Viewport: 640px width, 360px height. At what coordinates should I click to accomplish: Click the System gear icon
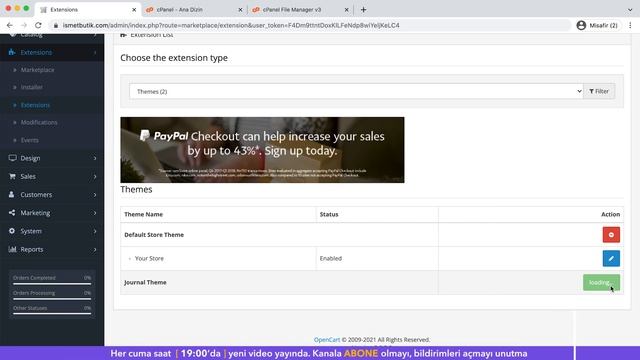click(12, 231)
